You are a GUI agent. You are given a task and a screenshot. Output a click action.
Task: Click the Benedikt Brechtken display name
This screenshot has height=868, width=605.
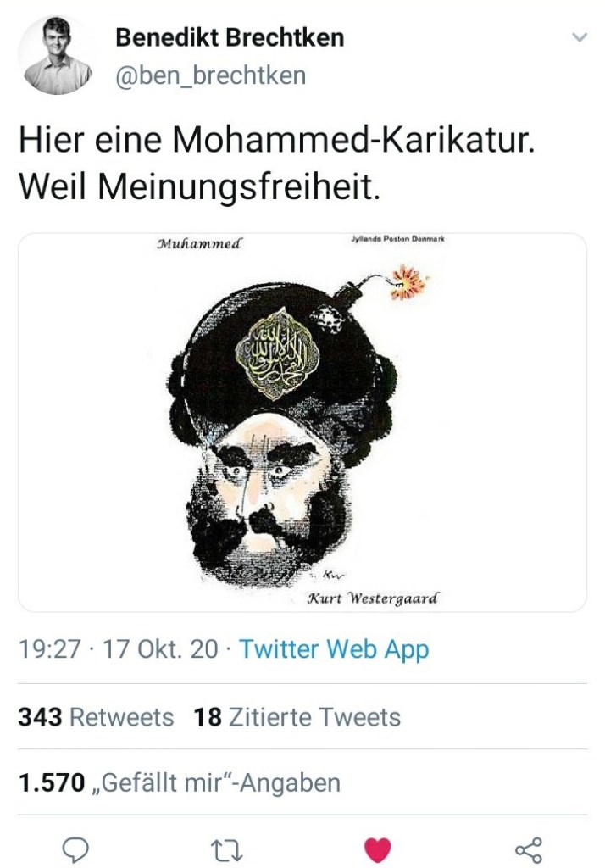coord(230,37)
